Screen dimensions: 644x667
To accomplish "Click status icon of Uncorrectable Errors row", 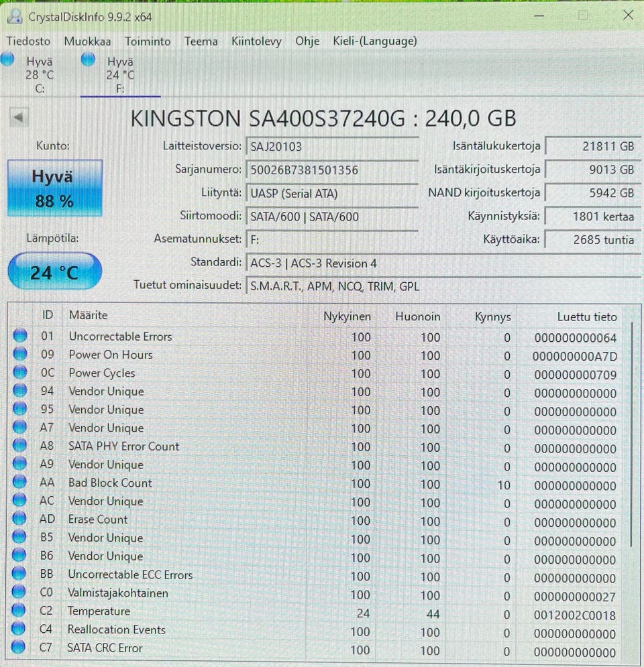I will tap(20, 336).
